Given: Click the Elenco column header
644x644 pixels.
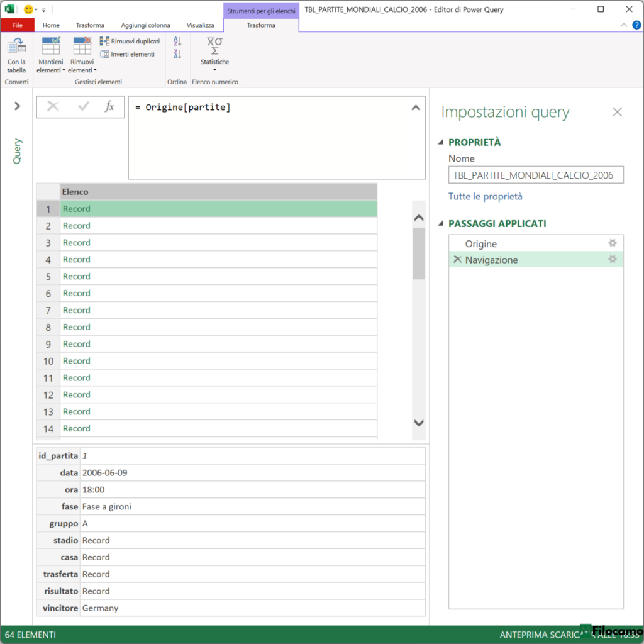Looking at the screenshot, I should [x=218, y=192].
